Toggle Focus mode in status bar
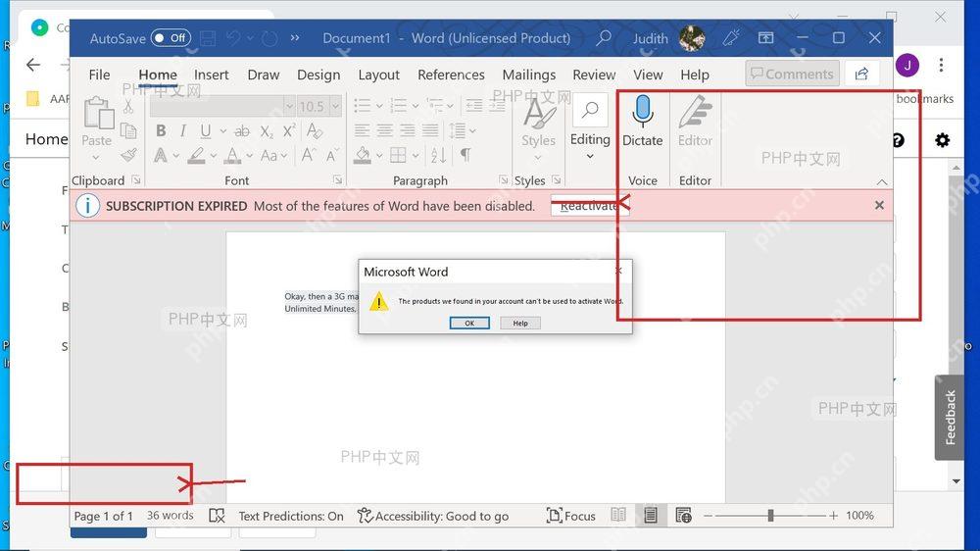Screen dimensions: 980x551 point(570,516)
